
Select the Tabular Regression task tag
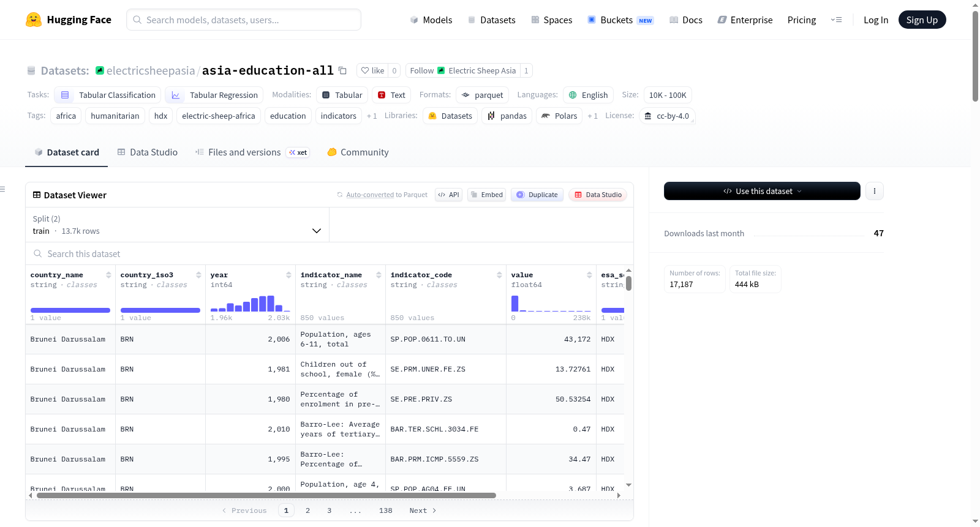(x=214, y=95)
